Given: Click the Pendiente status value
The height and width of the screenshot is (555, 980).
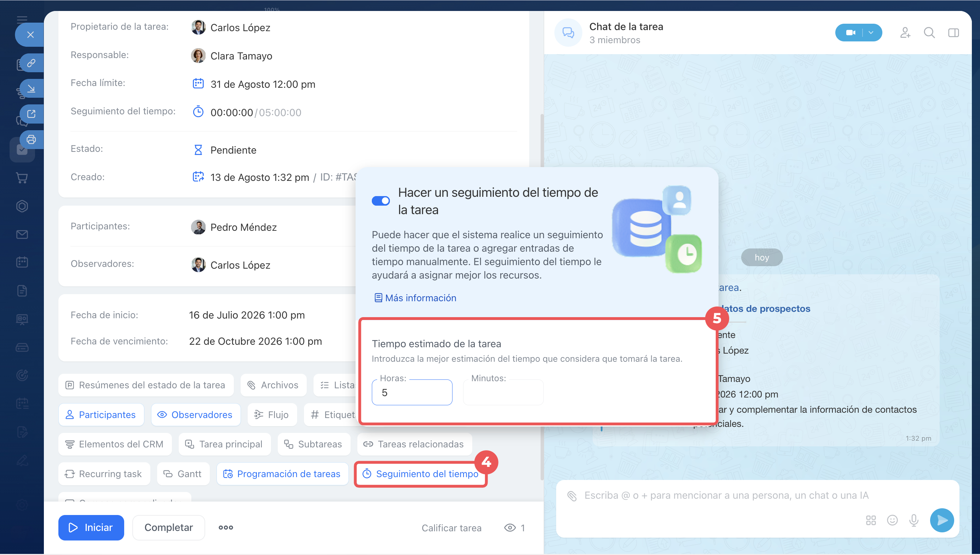Looking at the screenshot, I should [233, 150].
